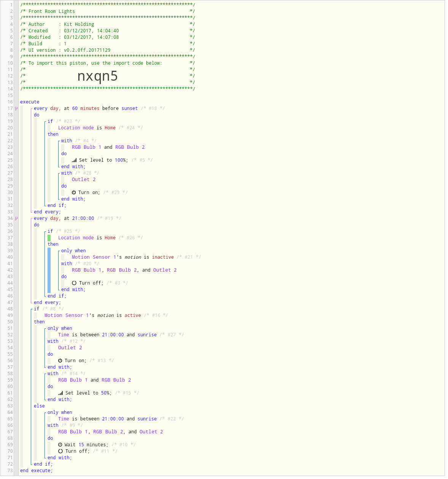Click 'sunrise' in time restriction #27
This screenshot has width=448, height=479.
tap(147, 335)
